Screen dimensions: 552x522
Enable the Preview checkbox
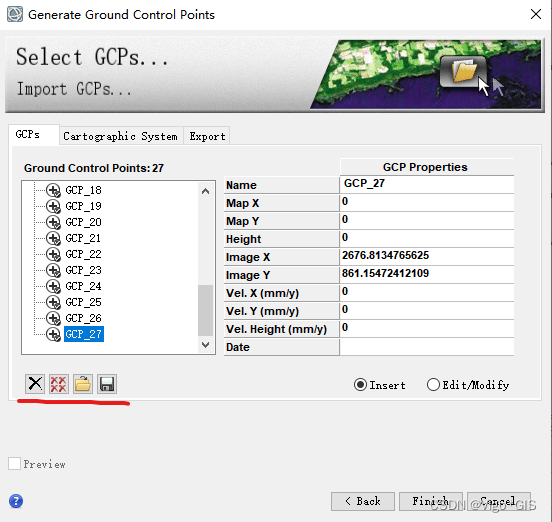pyautogui.click(x=14, y=464)
